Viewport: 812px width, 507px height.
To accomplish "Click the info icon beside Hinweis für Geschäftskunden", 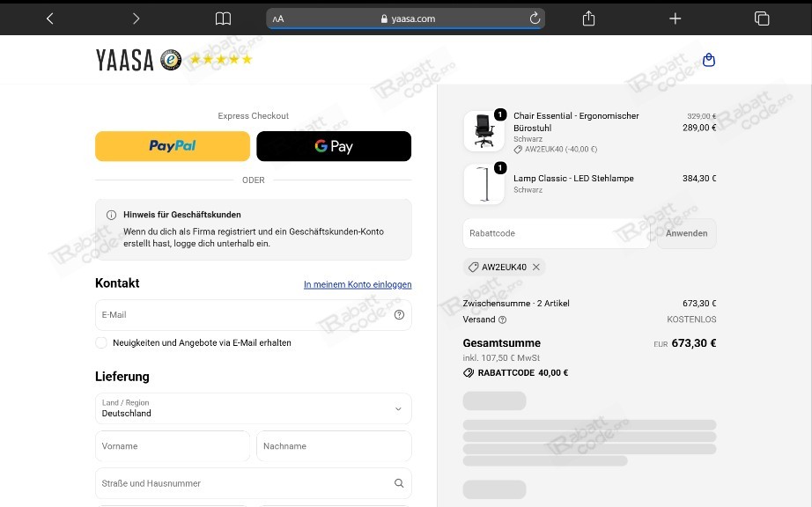I will coord(111,215).
